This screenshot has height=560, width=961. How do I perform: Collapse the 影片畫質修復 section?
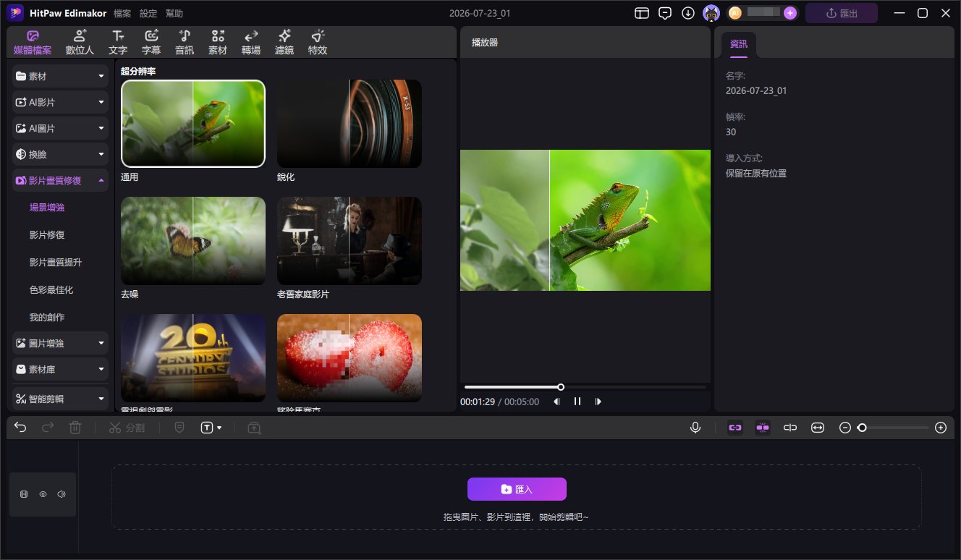click(x=61, y=180)
